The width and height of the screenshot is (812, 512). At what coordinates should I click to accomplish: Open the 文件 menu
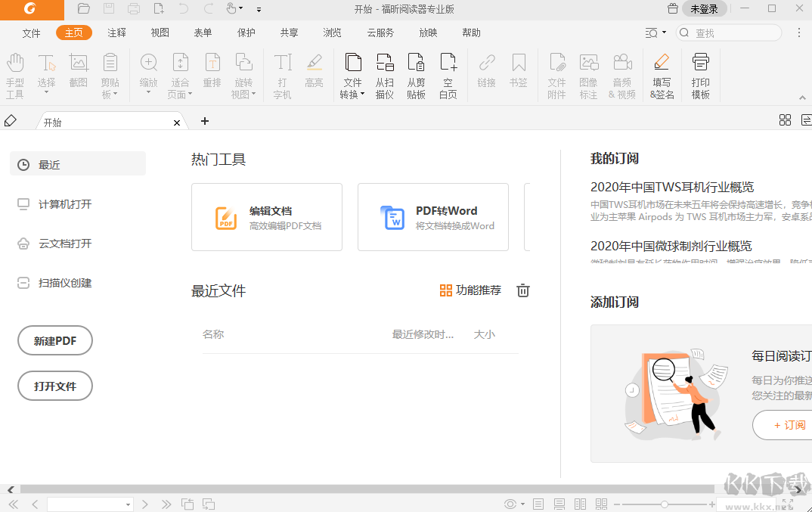31,33
